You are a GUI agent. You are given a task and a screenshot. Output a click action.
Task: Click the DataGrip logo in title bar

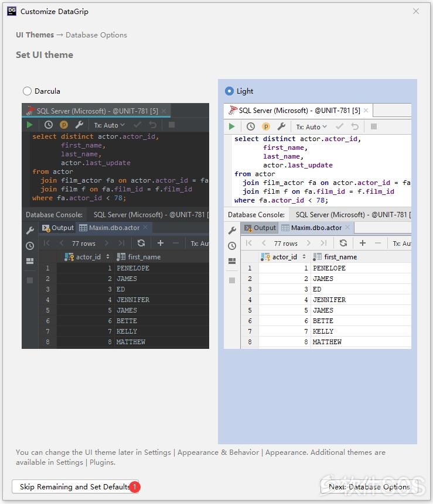[x=12, y=11]
